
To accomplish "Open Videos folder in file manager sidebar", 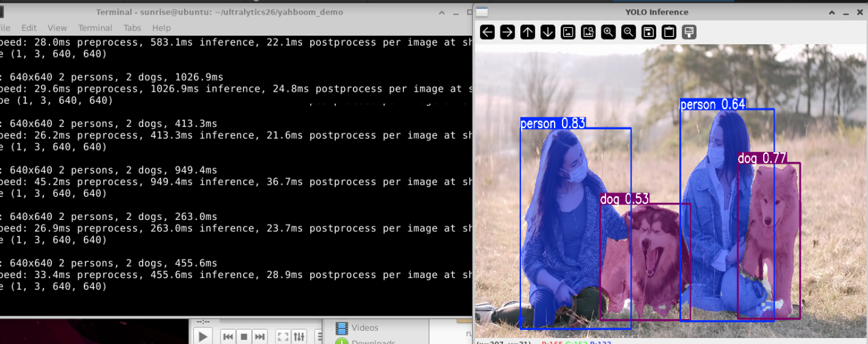I will [357, 327].
